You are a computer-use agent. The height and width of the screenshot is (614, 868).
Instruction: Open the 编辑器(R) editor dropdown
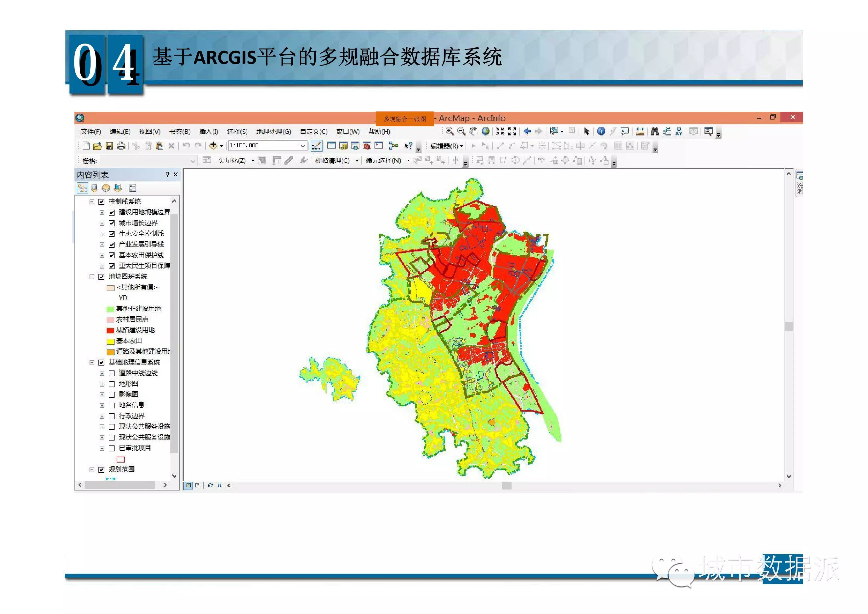(x=446, y=146)
